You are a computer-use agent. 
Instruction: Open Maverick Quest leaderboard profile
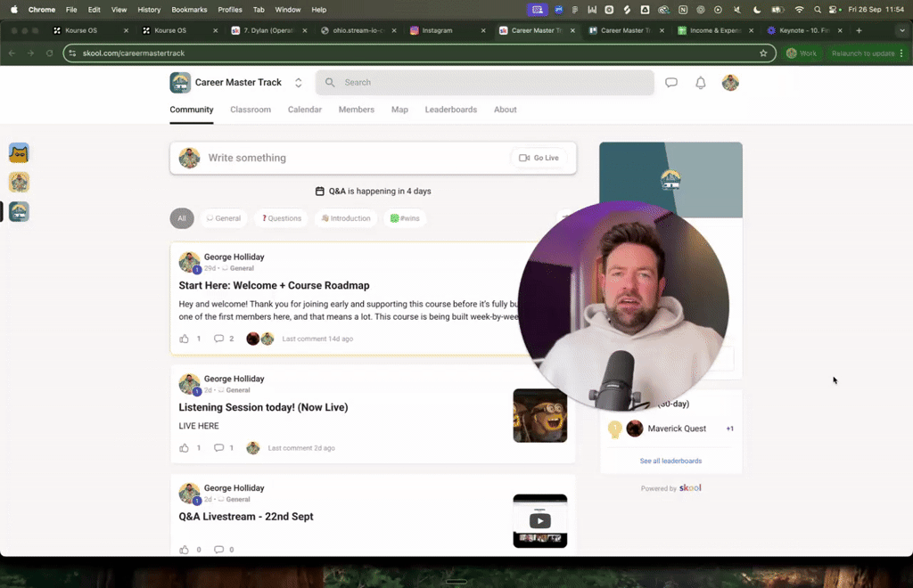point(677,429)
